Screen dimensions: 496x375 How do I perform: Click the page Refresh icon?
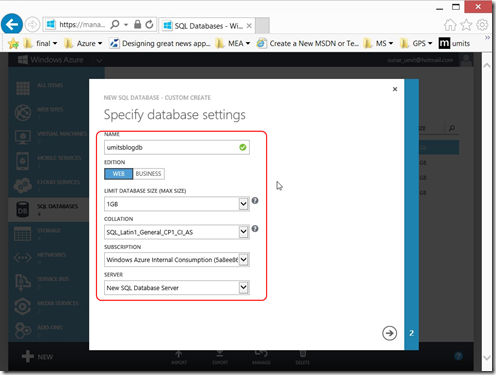pyautogui.click(x=149, y=24)
